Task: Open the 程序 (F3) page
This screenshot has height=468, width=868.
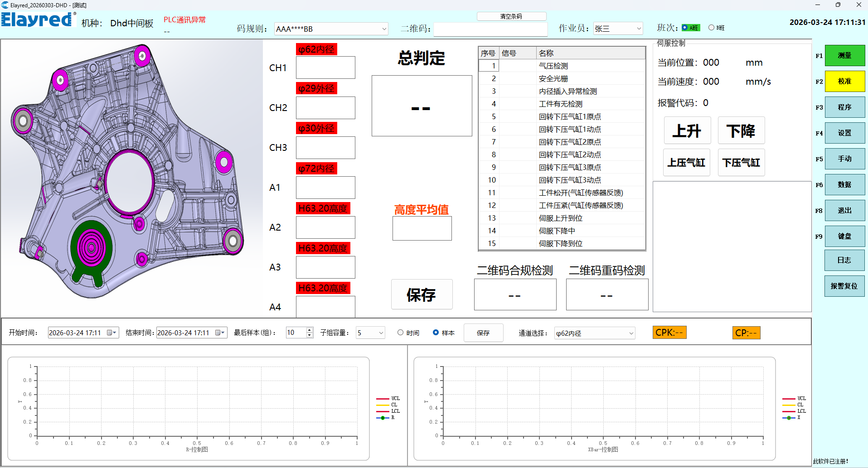Action: coord(844,107)
